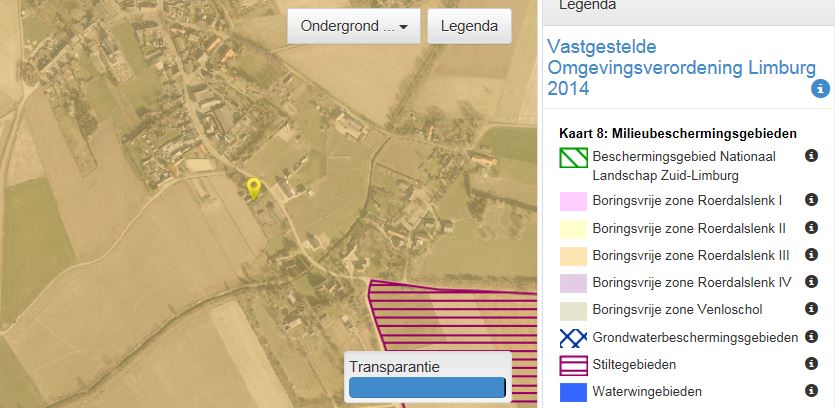Click 'Beschermingsgebied Nationaal Landschap Zuid-Limburg' label
The width and height of the screenshot is (835, 408).
[684, 166]
